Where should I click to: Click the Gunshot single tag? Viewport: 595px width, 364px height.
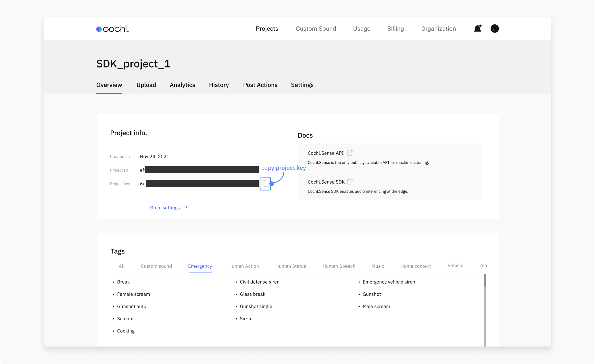click(x=256, y=307)
